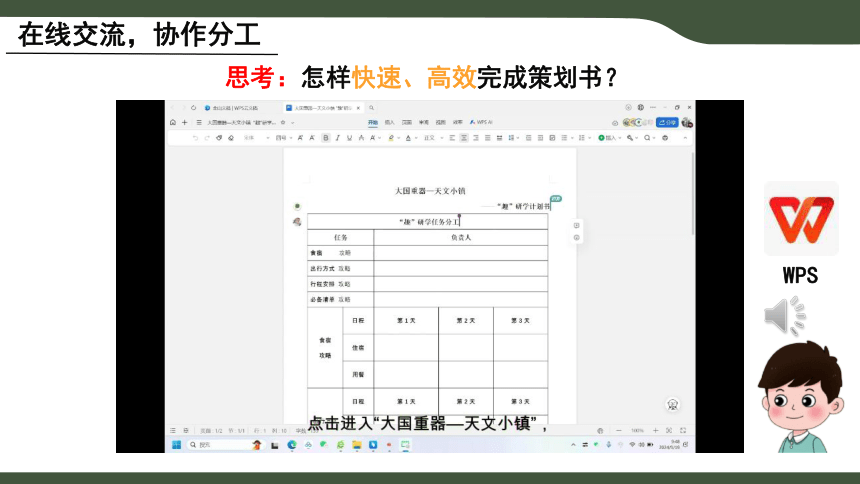Open the font size dropdown

point(284,138)
